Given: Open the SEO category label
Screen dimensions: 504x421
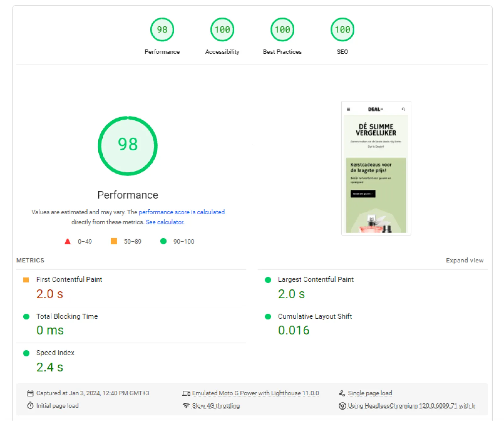Looking at the screenshot, I should pos(342,52).
